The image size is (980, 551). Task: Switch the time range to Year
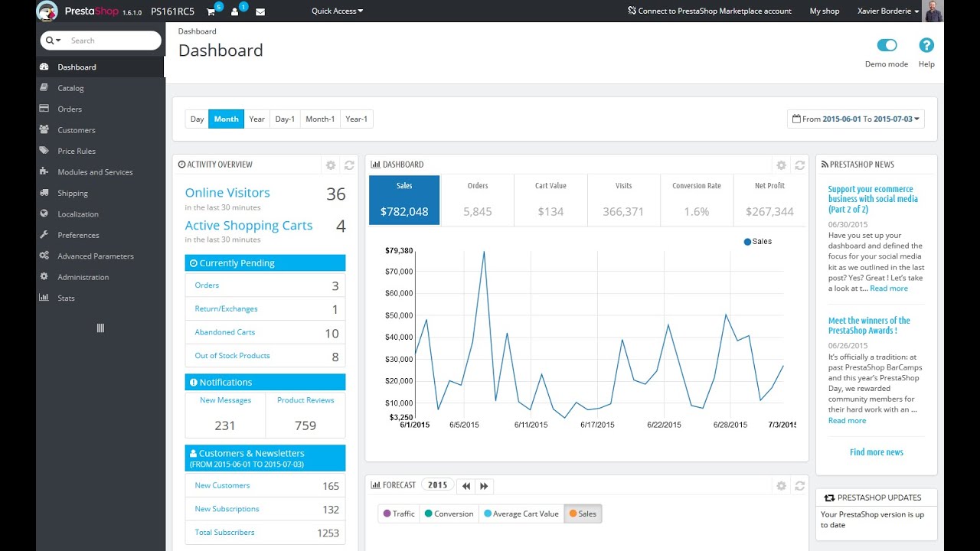point(256,119)
